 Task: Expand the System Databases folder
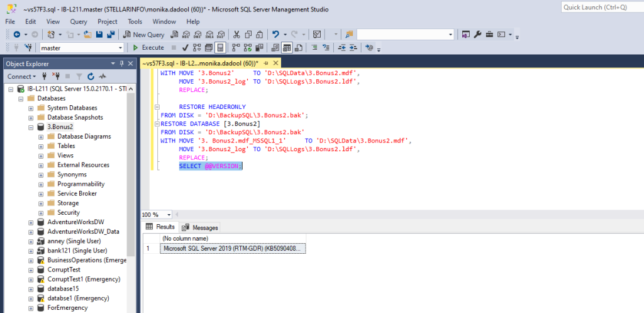click(31, 108)
